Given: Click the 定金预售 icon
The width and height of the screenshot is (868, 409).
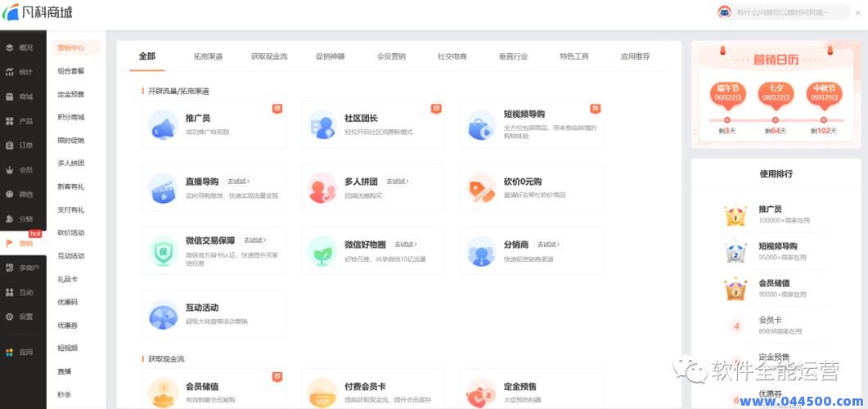Looking at the screenshot, I should pyautogui.click(x=481, y=392).
